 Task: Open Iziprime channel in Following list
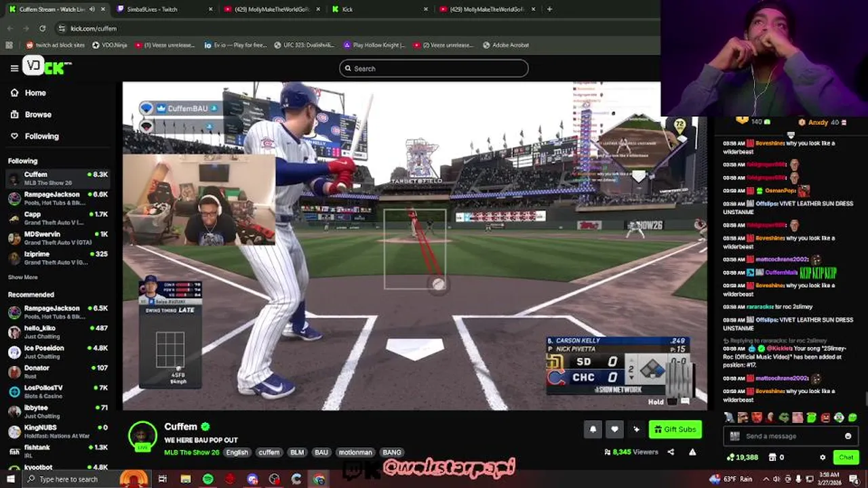click(58, 258)
